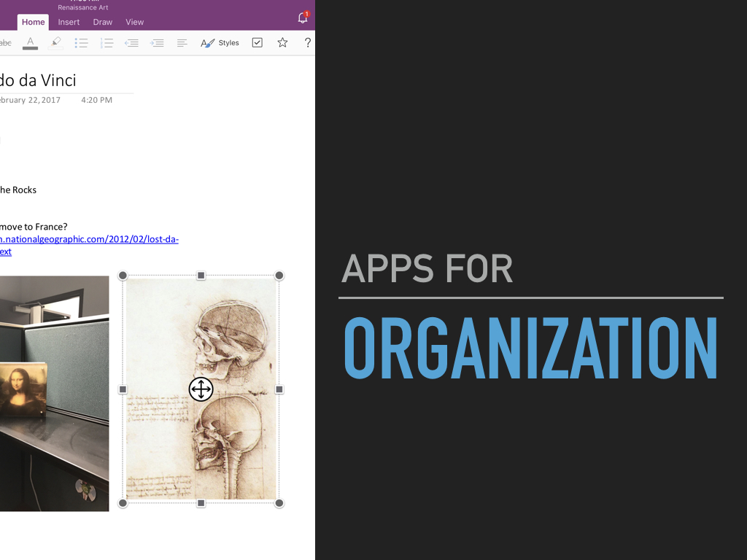This screenshot has width=747, height=560.
Task: Click the Renaissance Art notebook title
Action: click(83, 7)
